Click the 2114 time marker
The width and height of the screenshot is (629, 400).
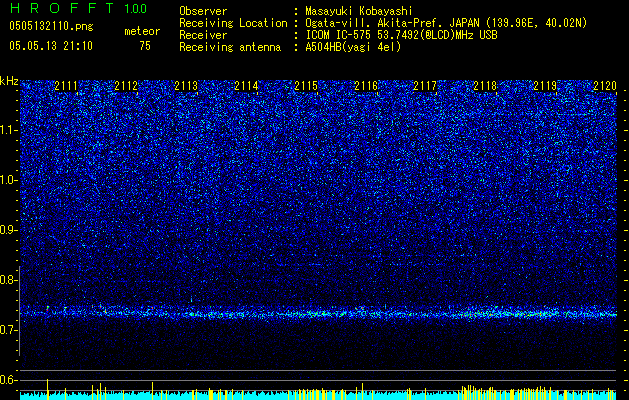[246, 86]
